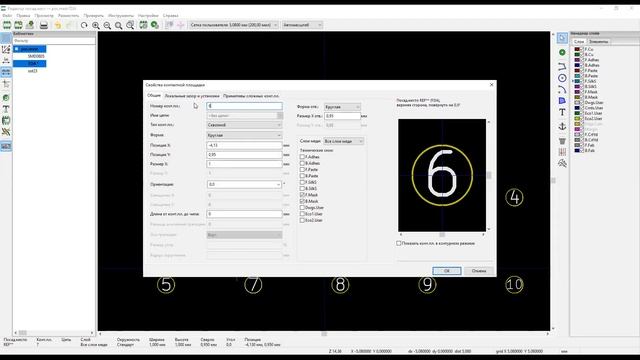
Task: Open the orientation dropdown showing 0,0
Action: (244, 184)
